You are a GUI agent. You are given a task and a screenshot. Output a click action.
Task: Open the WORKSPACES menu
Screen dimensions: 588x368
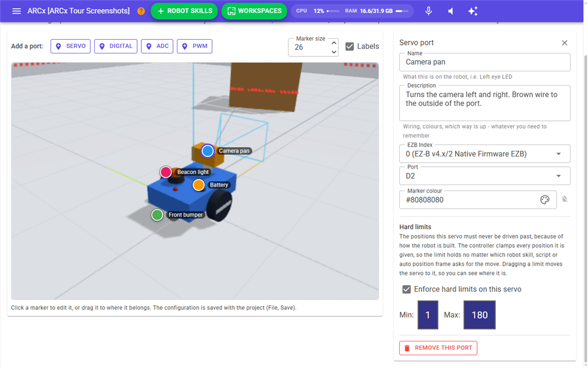tap(254, 11)
